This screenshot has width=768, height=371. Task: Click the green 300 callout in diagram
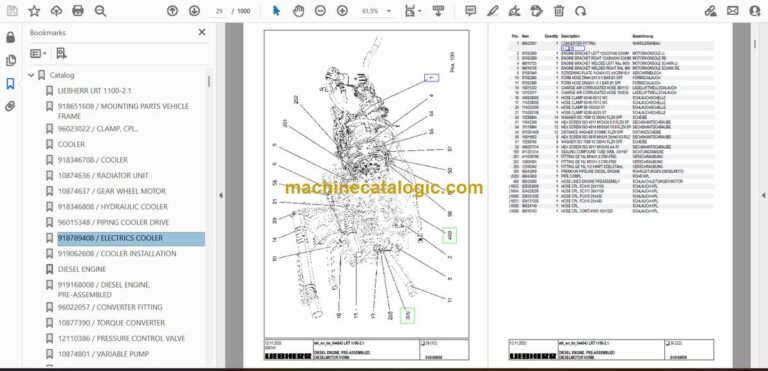pos(407,316)
